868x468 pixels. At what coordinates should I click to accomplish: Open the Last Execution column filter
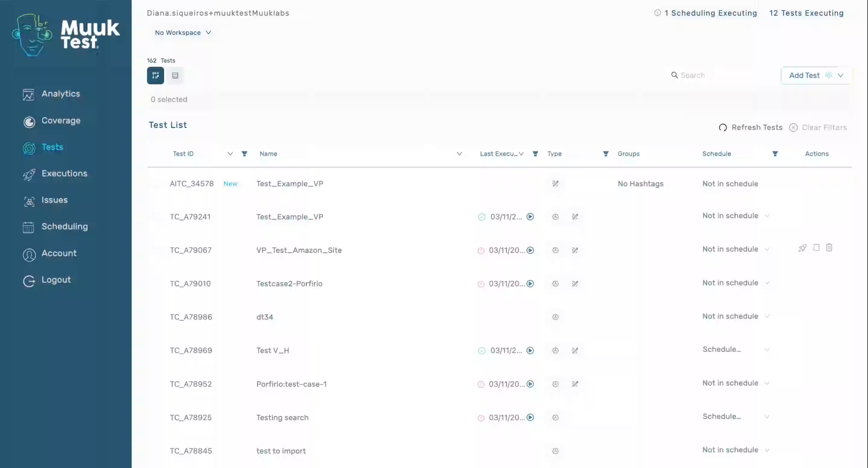coord(535,154)
